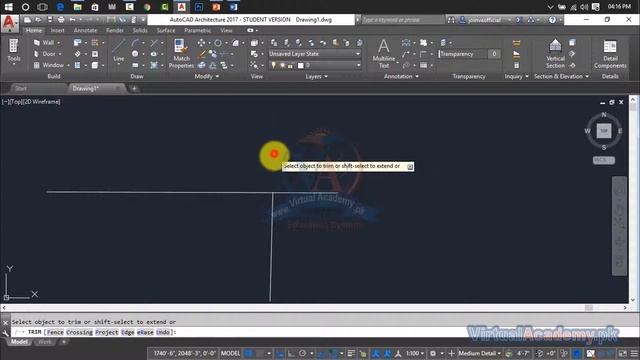
Task: Click the customization menu icon in status bar
Action: (x=634, y=353)
